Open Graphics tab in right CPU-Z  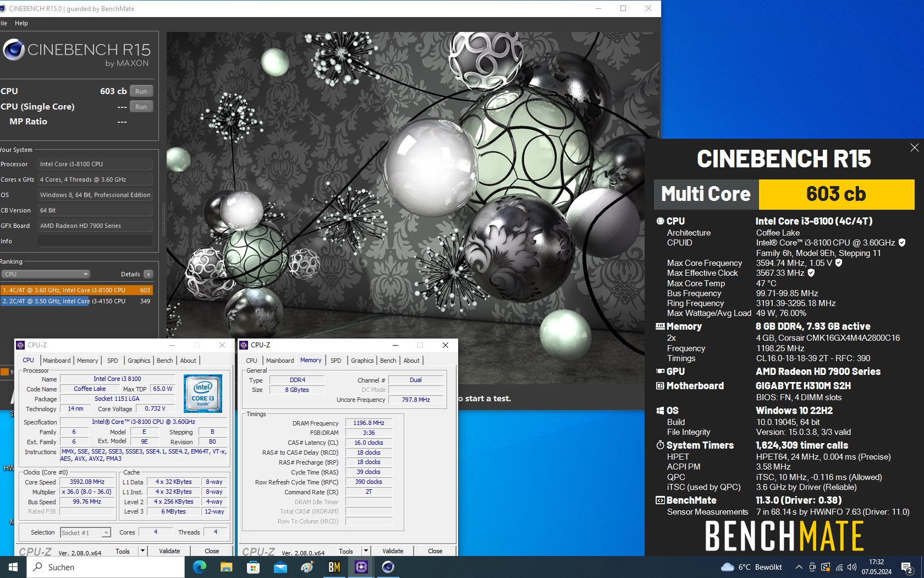click(362, 361)
